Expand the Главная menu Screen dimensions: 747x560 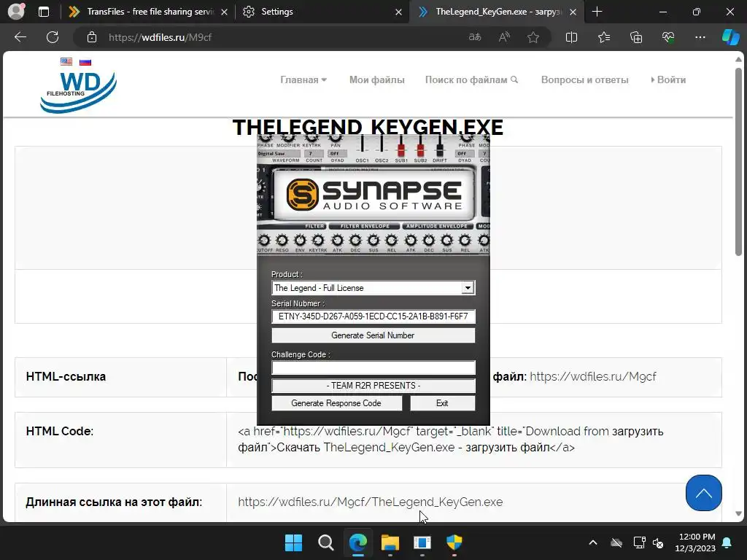click(303, 80)
